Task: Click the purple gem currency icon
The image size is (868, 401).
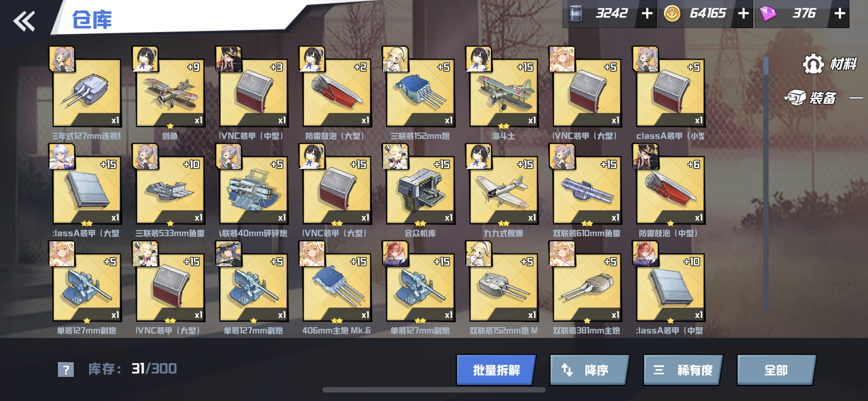Action: point(768,14)
